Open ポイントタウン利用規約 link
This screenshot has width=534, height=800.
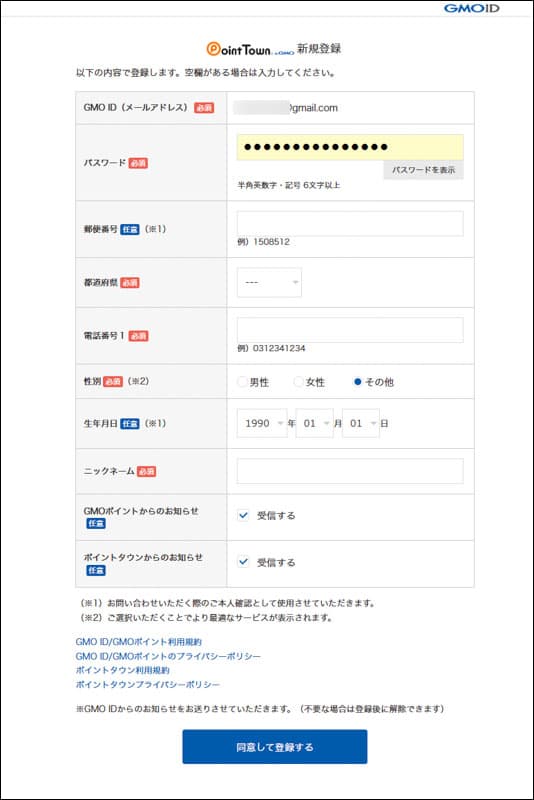[122, 670]
